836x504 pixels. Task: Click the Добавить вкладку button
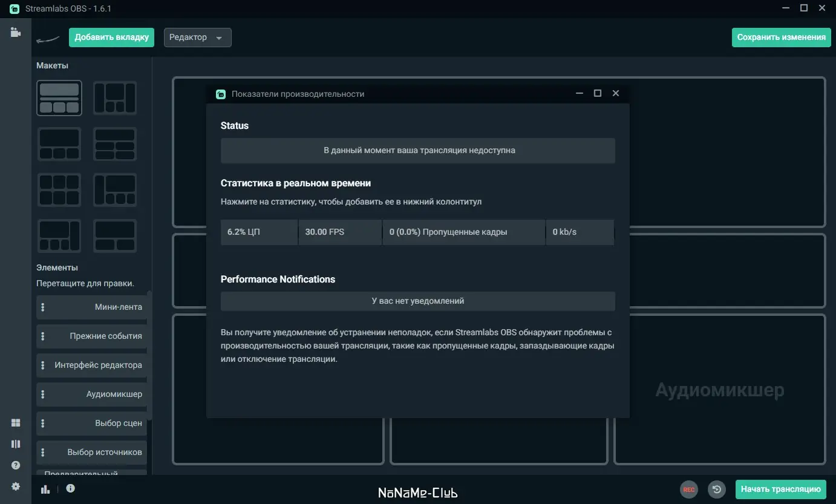tap(112, 38)
